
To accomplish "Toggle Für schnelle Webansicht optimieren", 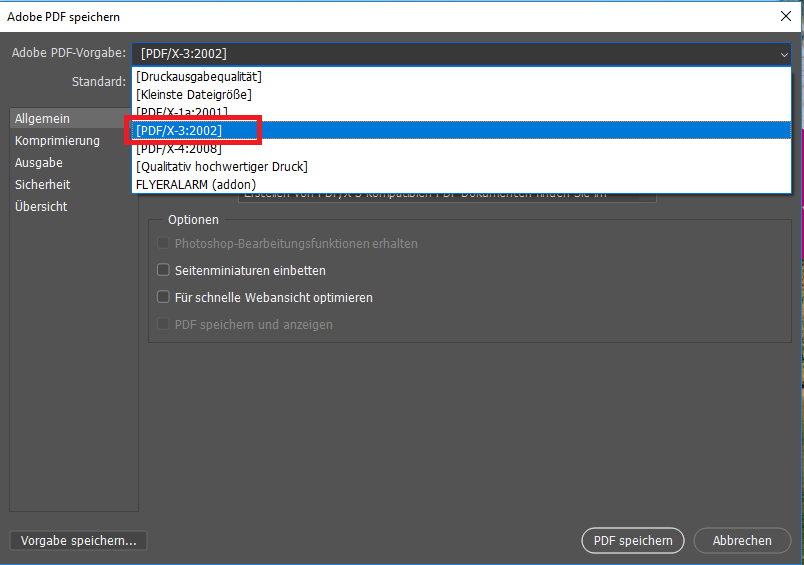I will (164, 298).
